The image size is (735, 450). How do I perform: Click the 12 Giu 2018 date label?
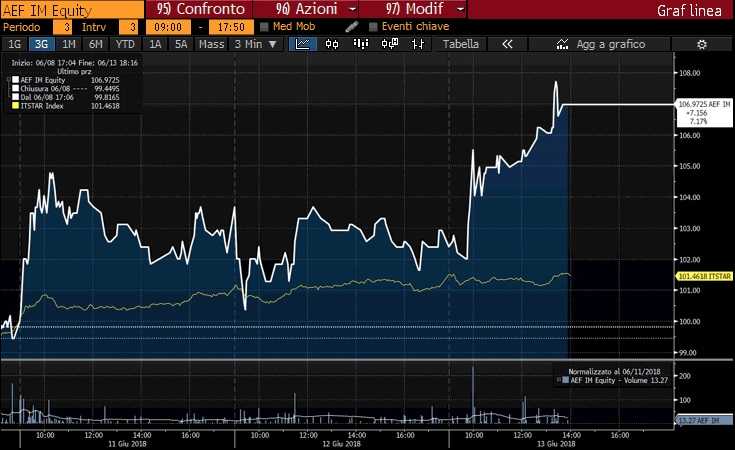341,444
